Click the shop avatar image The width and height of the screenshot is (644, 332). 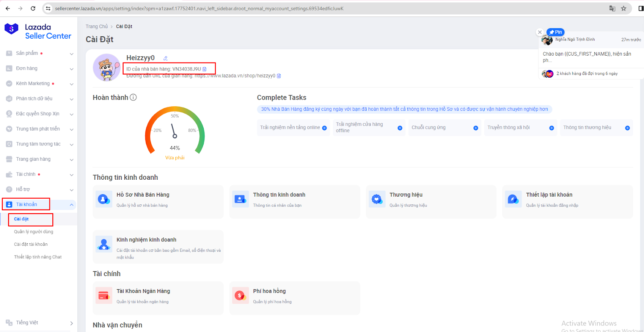107,67
